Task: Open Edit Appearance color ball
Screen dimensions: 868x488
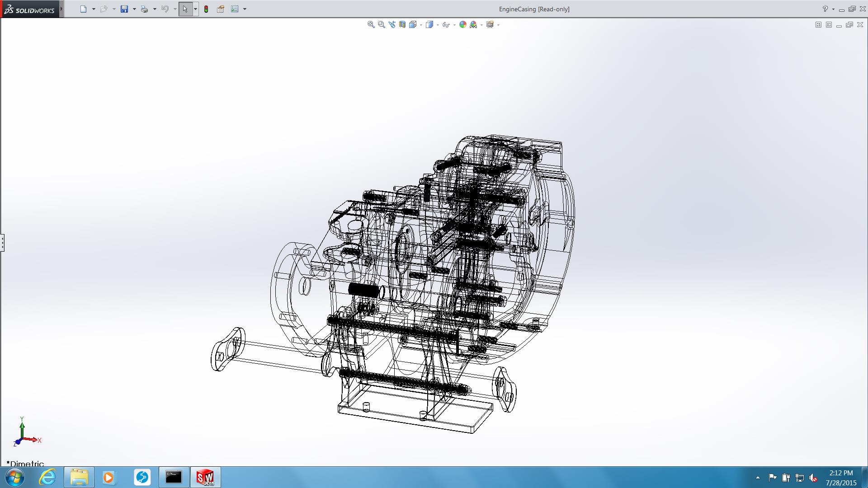Action: (462, 25)
